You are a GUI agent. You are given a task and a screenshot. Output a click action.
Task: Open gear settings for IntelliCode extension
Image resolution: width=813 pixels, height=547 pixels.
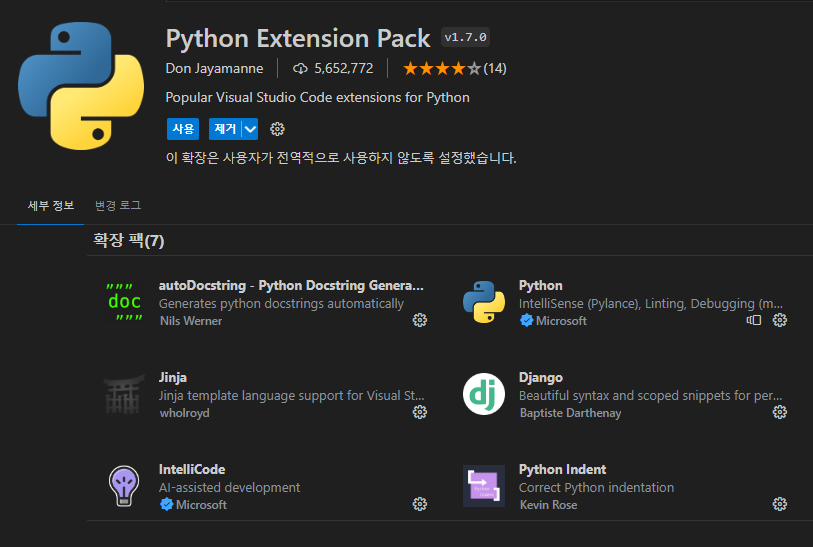[x=419, y=504]
